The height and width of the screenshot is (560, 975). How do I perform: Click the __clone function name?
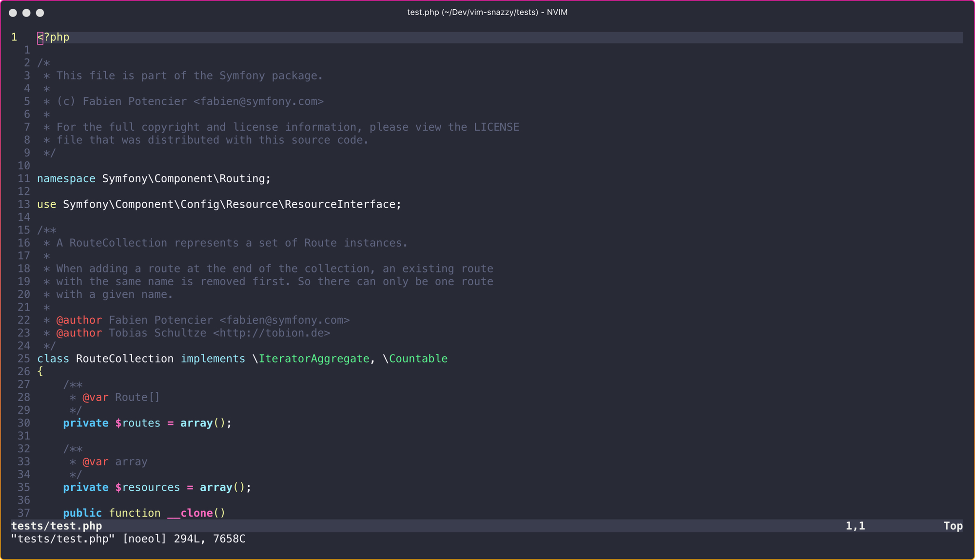click(x=190, y=513)
